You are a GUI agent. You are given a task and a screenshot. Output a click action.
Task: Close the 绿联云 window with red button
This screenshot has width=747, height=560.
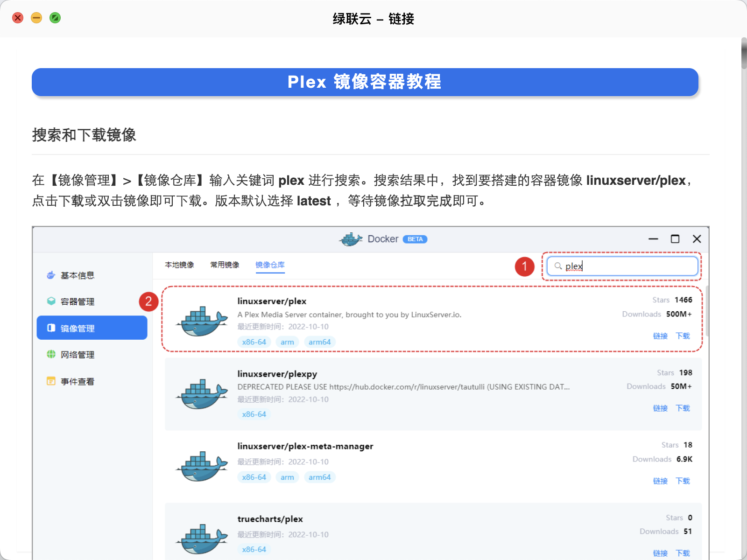point(18,18)
